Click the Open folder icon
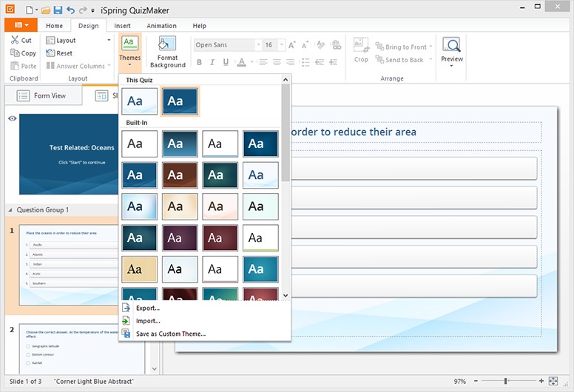 click(x=45, y=10)
